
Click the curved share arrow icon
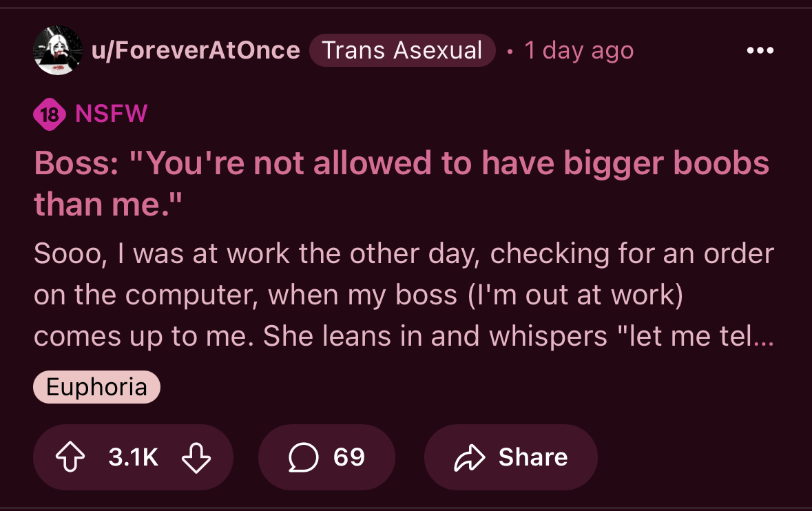click(469, 457)
